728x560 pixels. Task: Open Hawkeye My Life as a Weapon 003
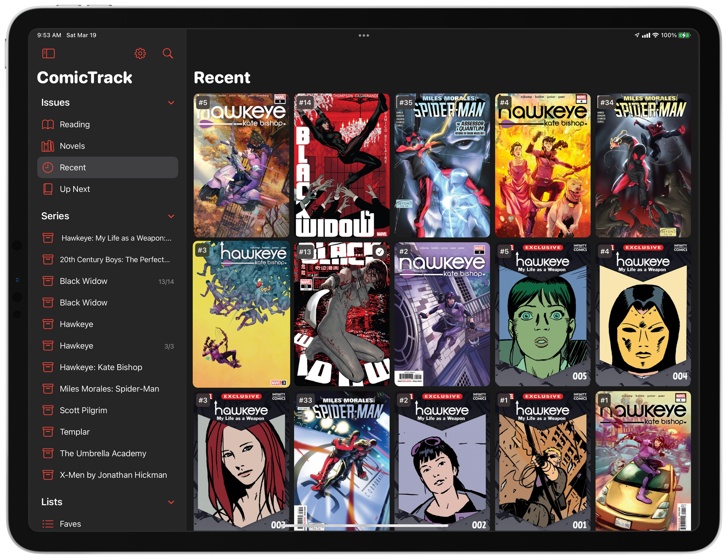point(241,461)
